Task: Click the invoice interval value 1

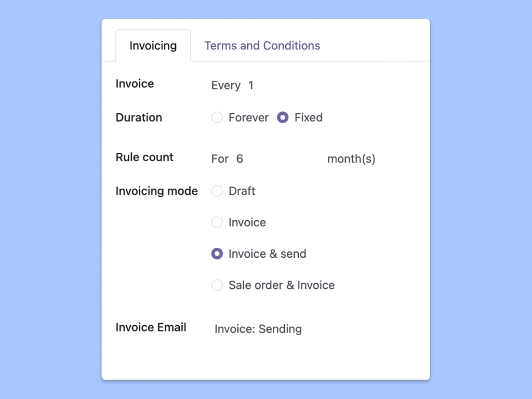Action: click(251, 86)
